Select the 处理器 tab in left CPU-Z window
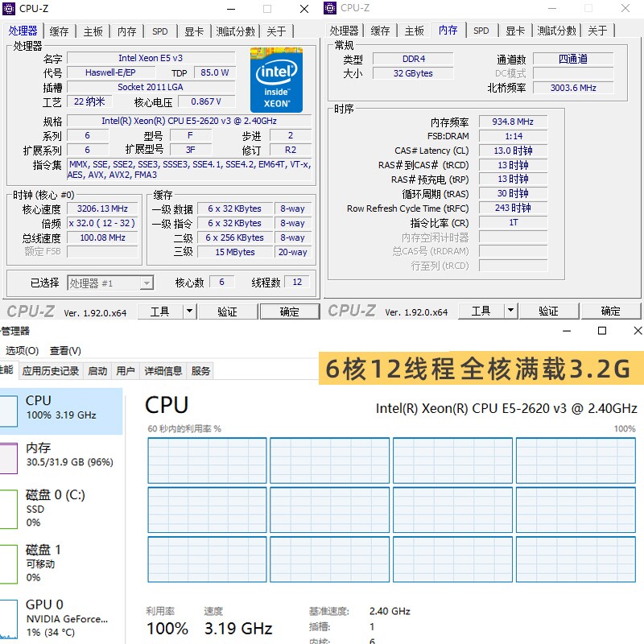 (23, 31)
